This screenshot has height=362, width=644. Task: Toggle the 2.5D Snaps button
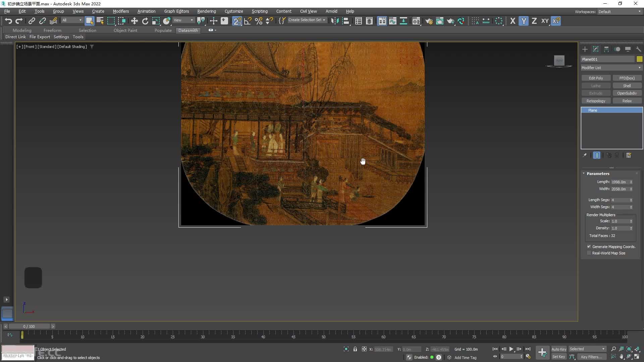[237, 21]
